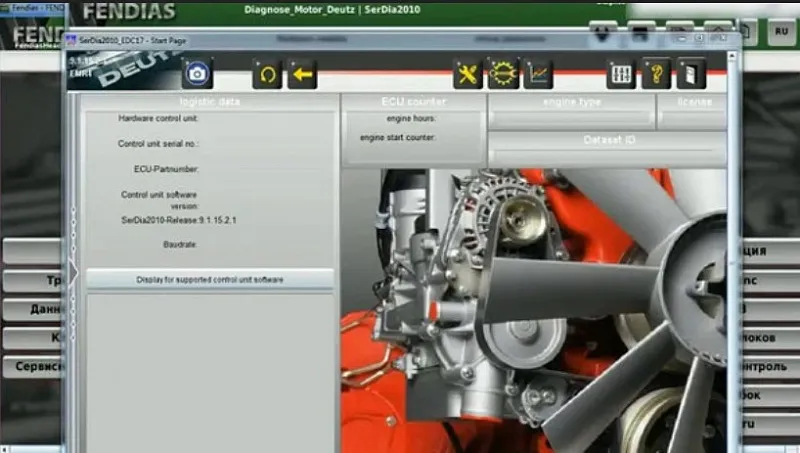800x453 pixels.
Task: Click the circular refresh arrow icon
Action: point(267,74)
